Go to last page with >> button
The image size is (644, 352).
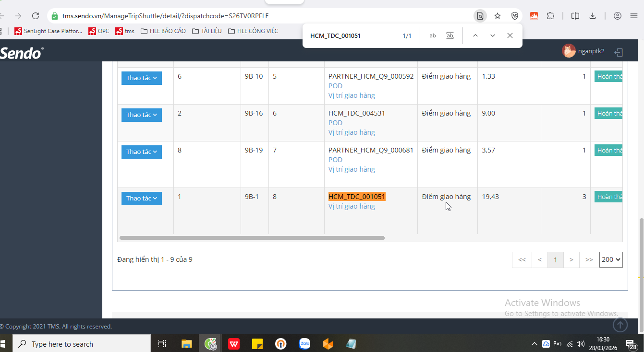pos(589,260)
